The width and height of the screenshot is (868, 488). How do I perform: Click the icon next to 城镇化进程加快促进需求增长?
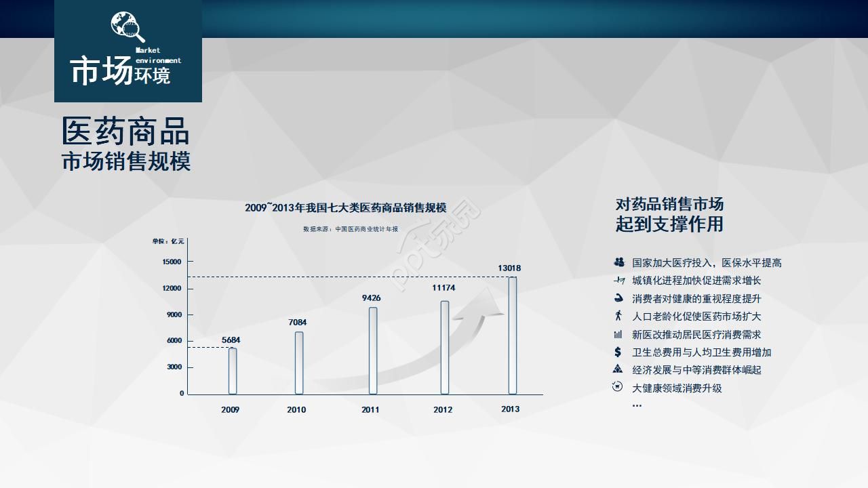[618, 281]
